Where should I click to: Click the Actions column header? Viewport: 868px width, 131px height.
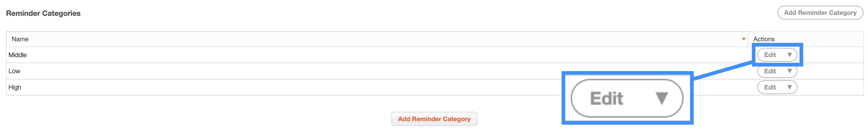(764, 39)
